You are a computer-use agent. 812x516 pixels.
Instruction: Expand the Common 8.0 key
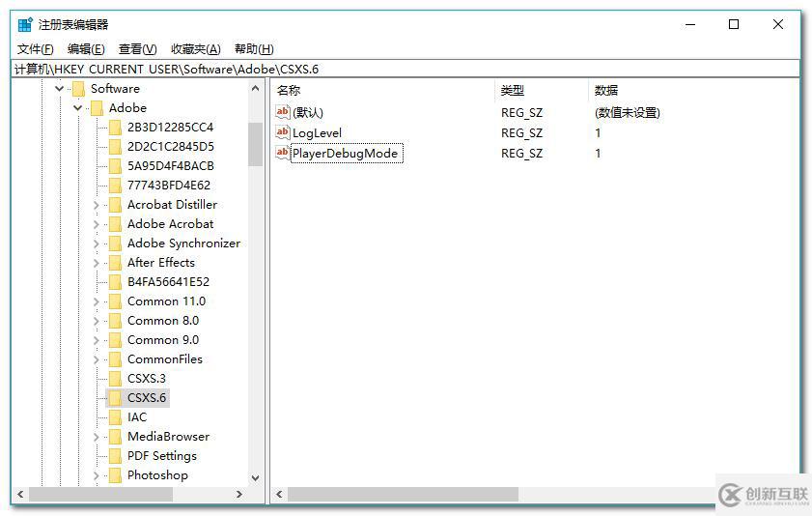[97, 321]
